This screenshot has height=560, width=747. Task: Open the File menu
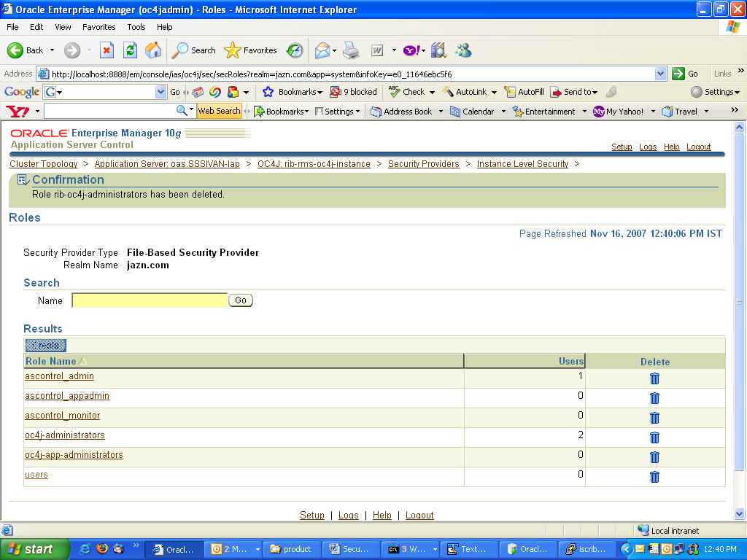pos(13,27)
